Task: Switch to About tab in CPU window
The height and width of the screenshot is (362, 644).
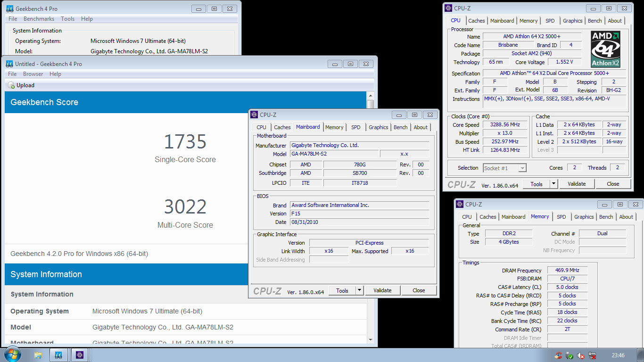Action: (615, 21)
